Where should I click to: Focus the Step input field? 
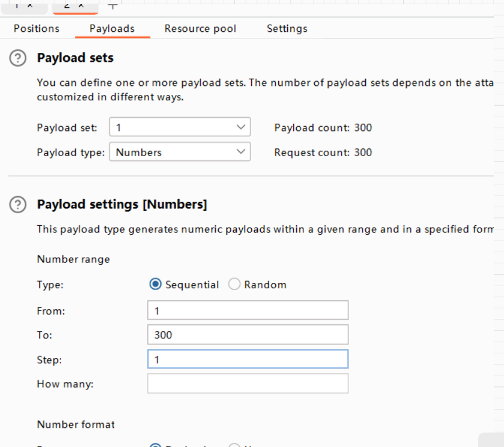[248, 359]
